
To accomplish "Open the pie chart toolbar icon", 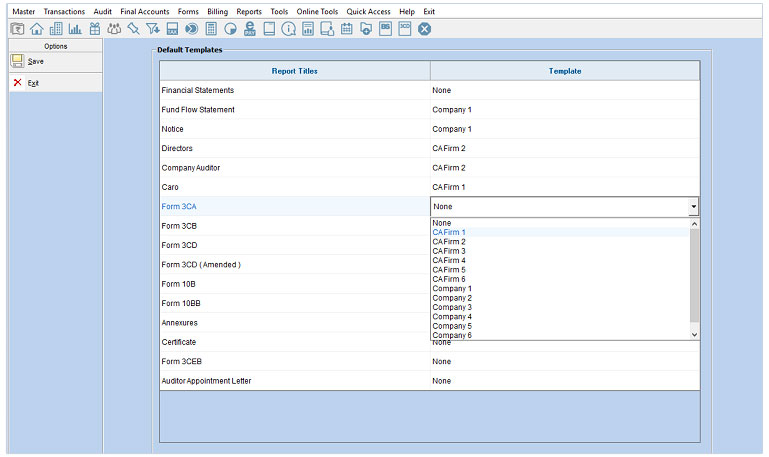I will [x=230, y=29].
